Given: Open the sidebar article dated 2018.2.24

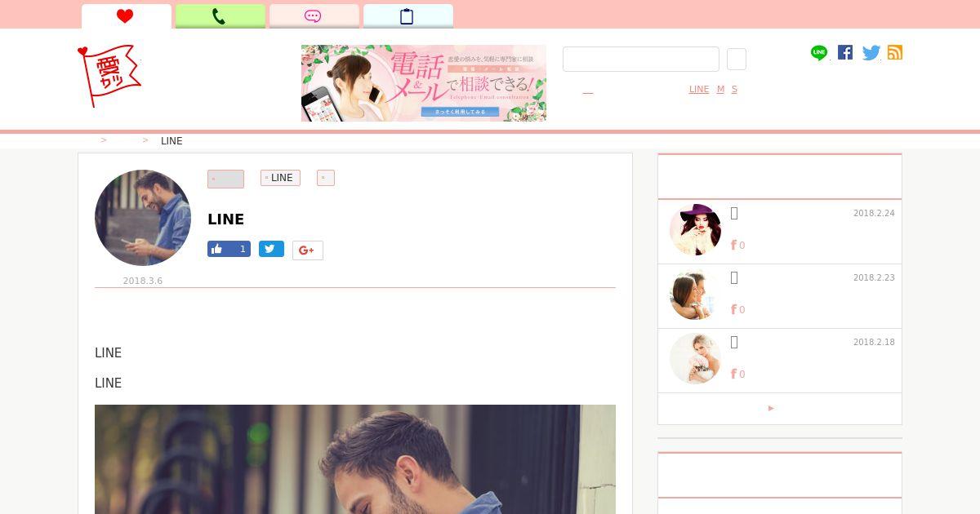Looking at the screenshot, I should (780, 232).
